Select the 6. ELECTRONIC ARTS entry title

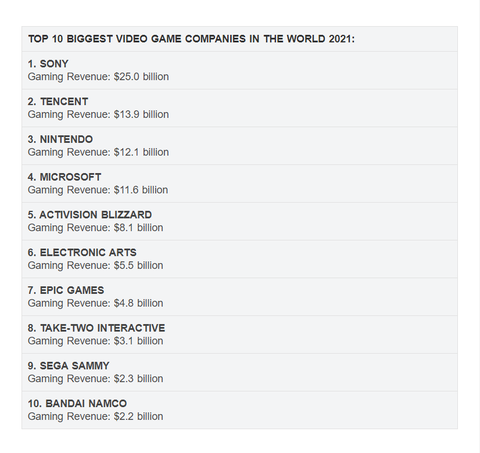pos(82,252)
